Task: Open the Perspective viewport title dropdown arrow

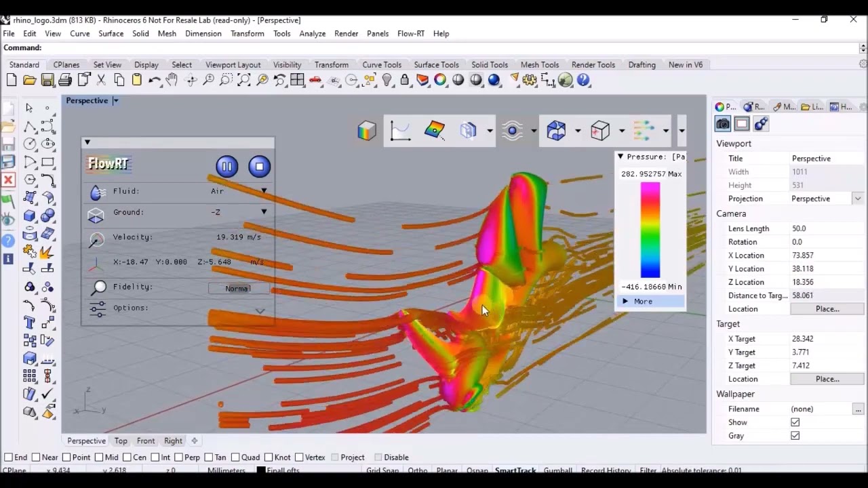Action: [x=116, y=101]
